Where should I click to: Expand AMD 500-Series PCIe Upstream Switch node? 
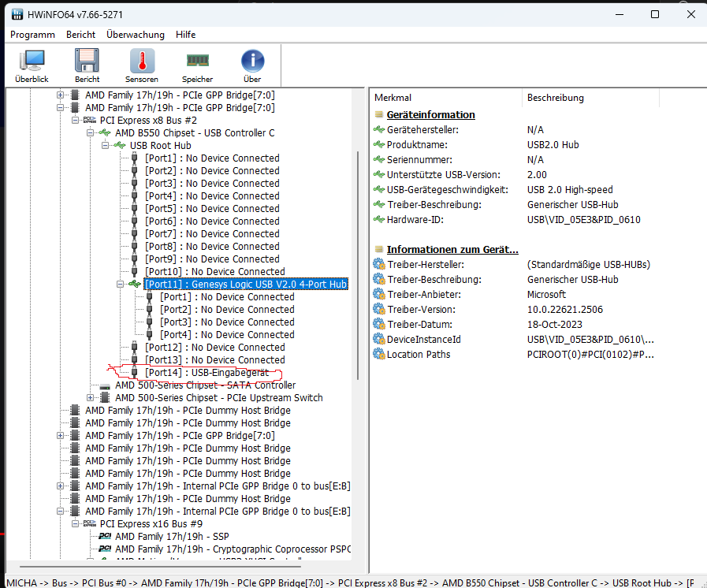click(90, 398)
